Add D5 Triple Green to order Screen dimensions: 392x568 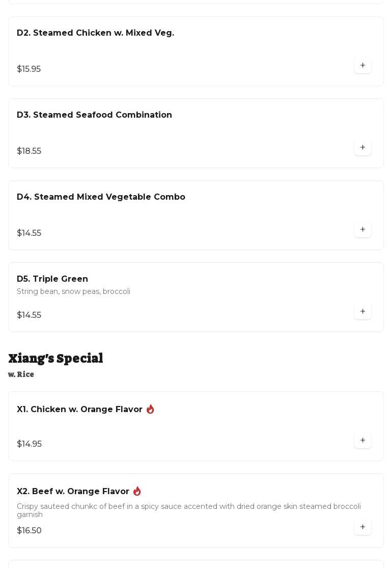362,312
